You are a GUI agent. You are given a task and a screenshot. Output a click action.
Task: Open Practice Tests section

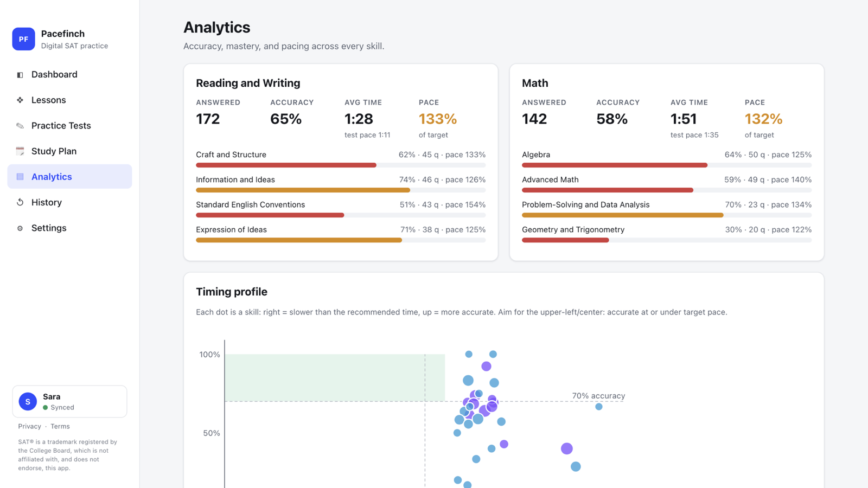[69, 125]
